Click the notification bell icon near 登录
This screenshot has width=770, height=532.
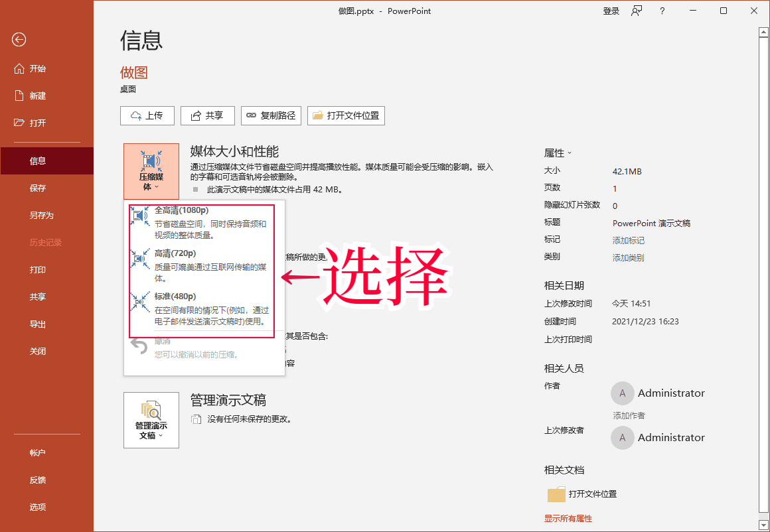(x=637, y=11)
